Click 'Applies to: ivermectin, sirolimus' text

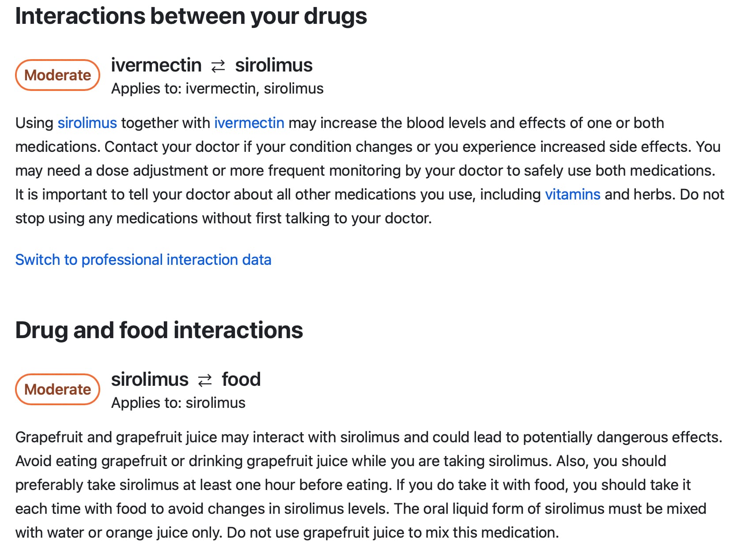217,89
